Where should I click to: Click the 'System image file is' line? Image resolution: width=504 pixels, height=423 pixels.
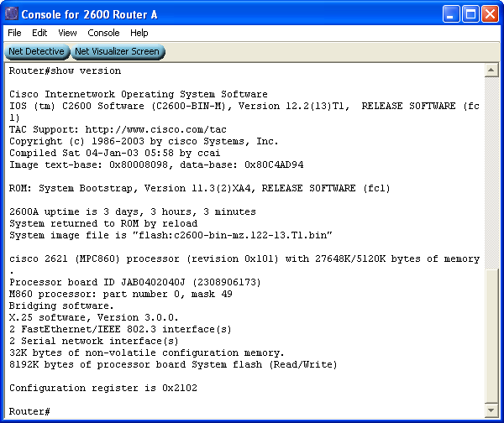pyautogui.click(x=171, y=235)
